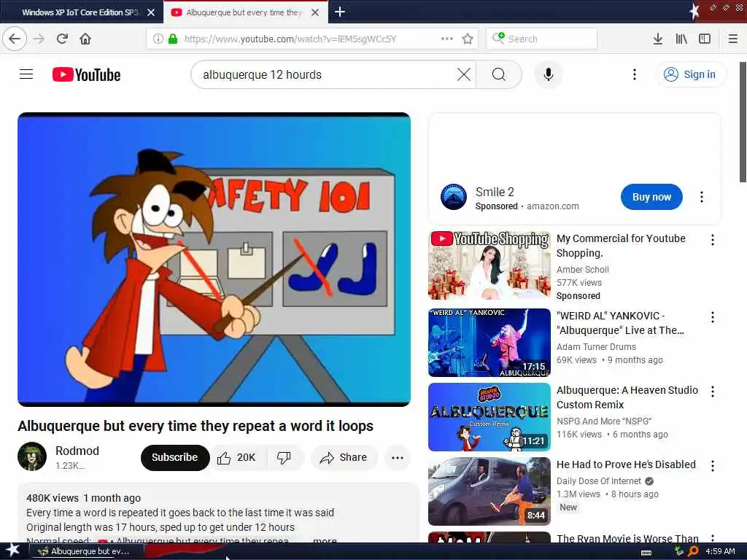Viewport: 747px width, 560px height.
Task: Click the URL address bar
Action: [312, 39]
